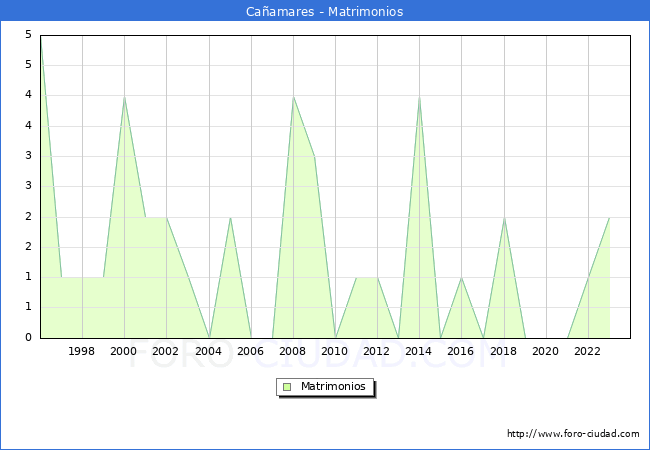Click the last data point at 2023
Screen dimensions: 650x450
click(609, 218)
